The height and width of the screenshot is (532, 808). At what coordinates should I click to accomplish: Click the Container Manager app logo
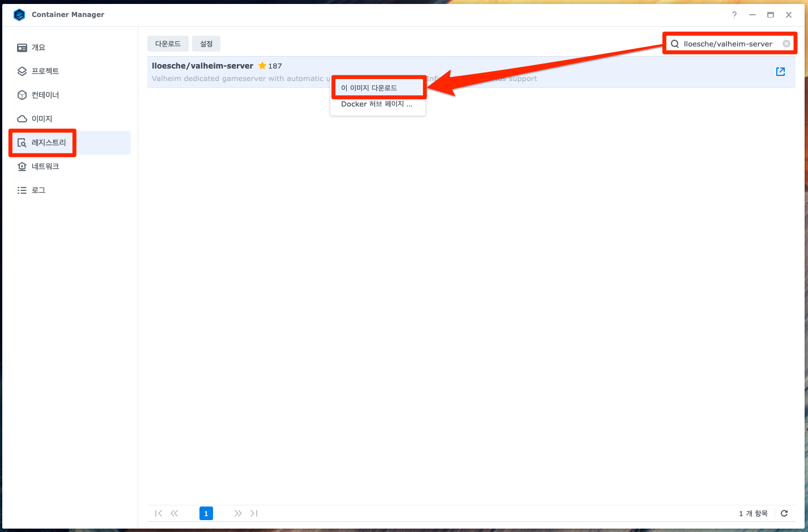point(19,15)
